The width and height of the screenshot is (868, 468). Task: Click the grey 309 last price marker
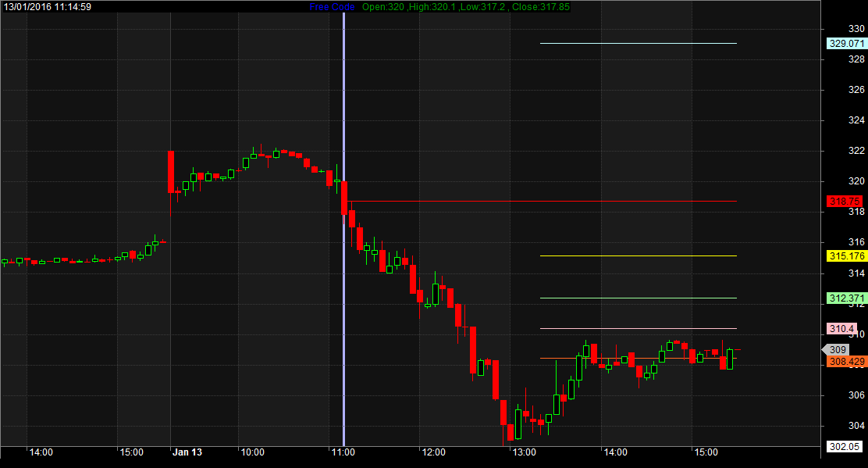point(835,349)
